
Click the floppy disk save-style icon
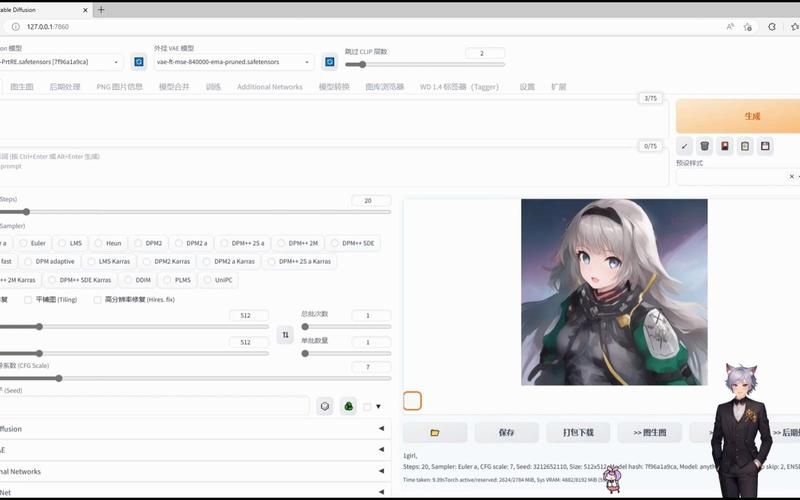(765, 146)
